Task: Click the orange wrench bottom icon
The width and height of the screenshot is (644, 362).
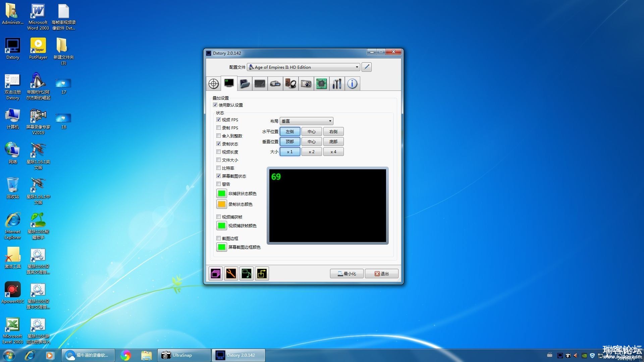Action: pyautogui.click(x=231, y=274)
